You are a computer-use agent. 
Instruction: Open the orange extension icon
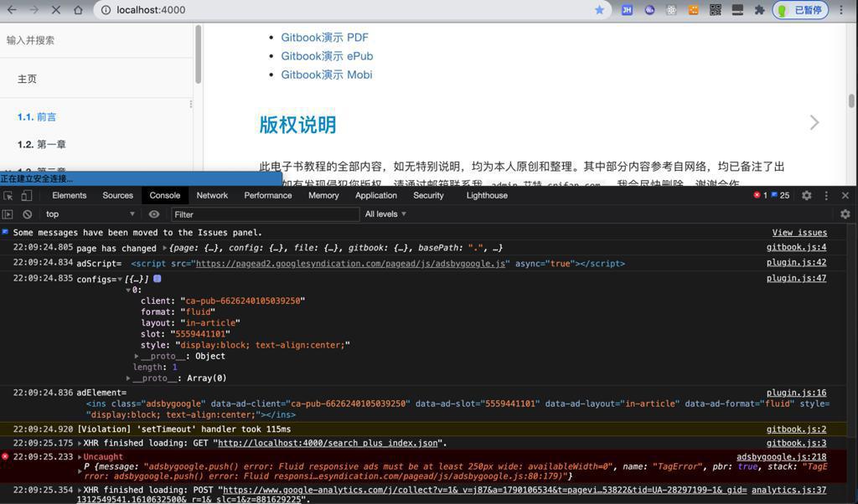693,10
